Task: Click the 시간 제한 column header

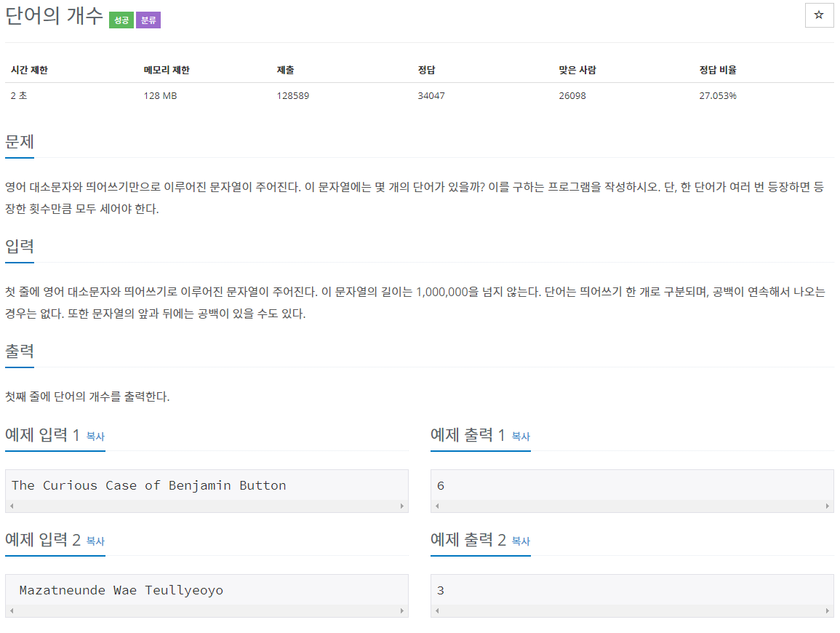Action: pos(30,70)
